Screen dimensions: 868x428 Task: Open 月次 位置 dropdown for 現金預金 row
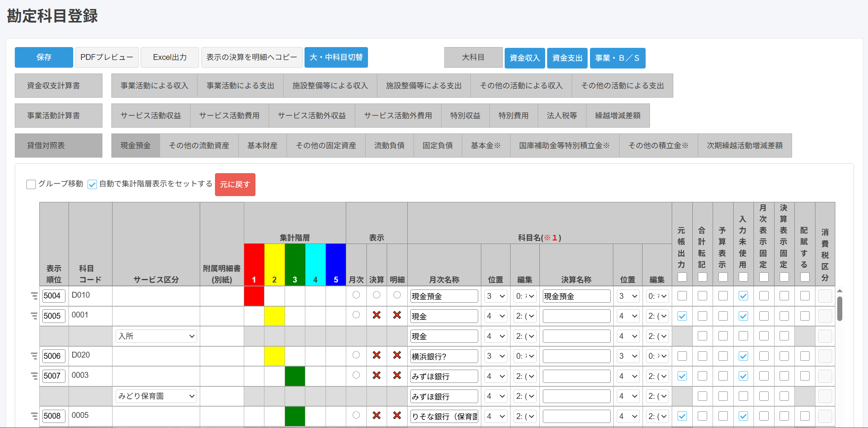click(x=496, y=296)
